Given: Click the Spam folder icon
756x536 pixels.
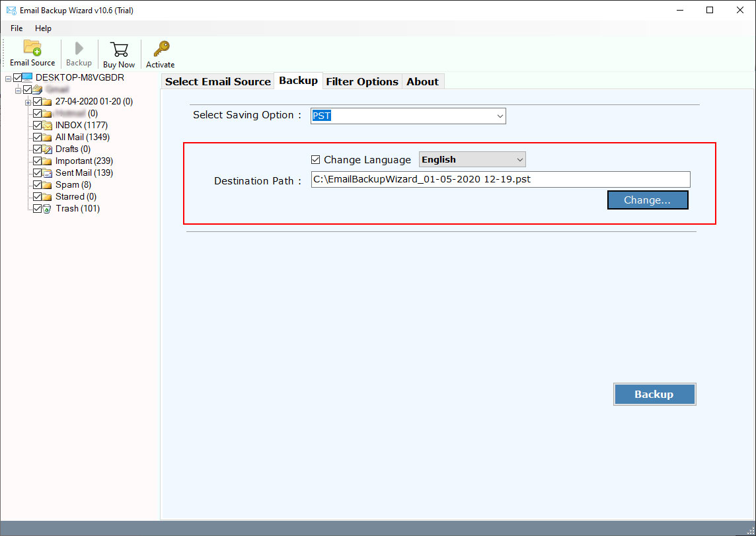Looking at the screenshot, I should pyautogui.click(x=47, y=185).
